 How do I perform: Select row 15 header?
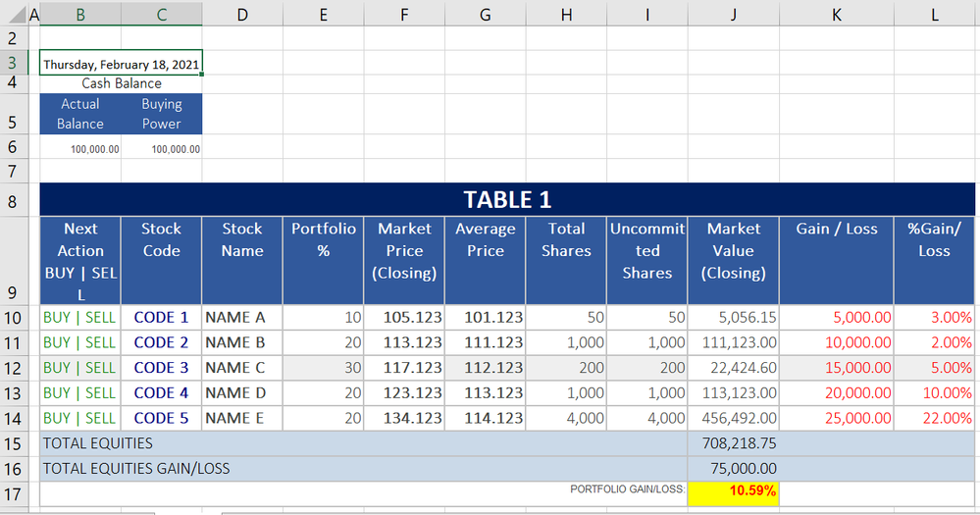click(x=14, y=443)
